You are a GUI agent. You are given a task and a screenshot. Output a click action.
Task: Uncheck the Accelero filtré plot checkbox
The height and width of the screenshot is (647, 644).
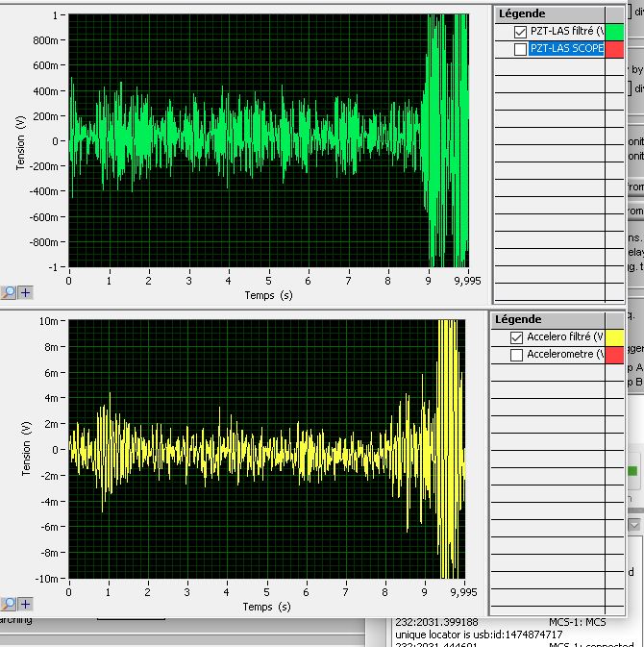(x=517, y=337)
